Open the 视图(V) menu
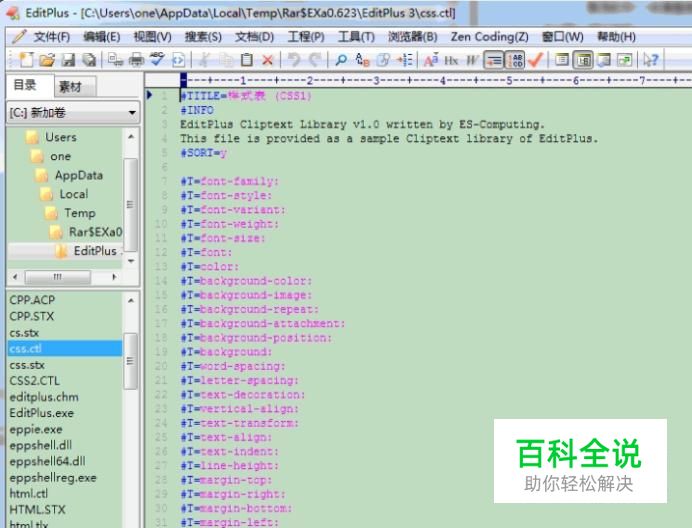Screen dimensions: 692x528 tap(152, 37)
